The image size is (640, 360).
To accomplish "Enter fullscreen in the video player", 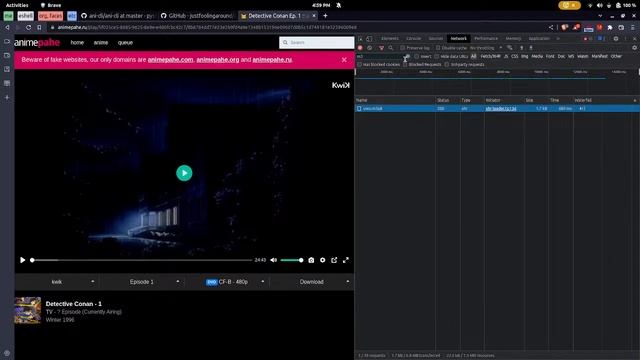I will click(x=346, y=260).
